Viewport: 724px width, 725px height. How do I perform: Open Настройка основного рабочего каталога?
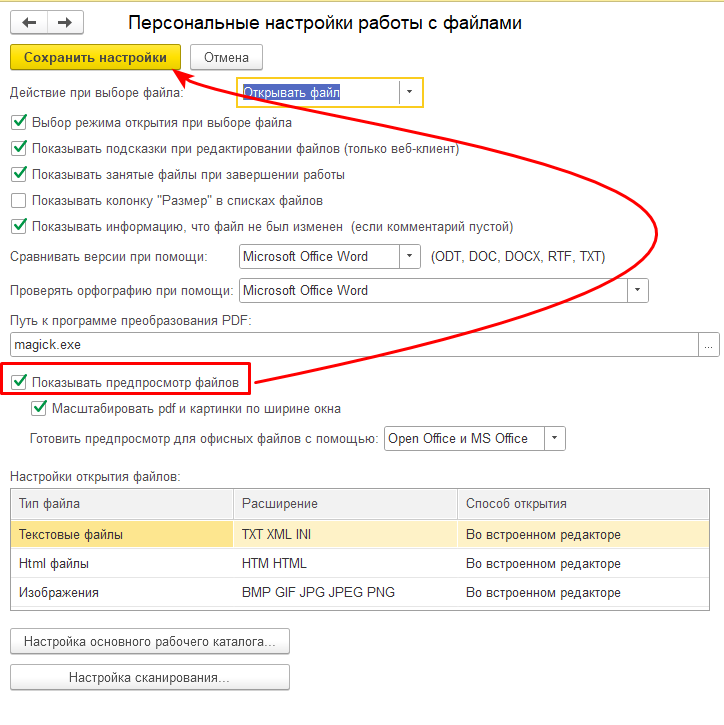(x=150, y=640)
